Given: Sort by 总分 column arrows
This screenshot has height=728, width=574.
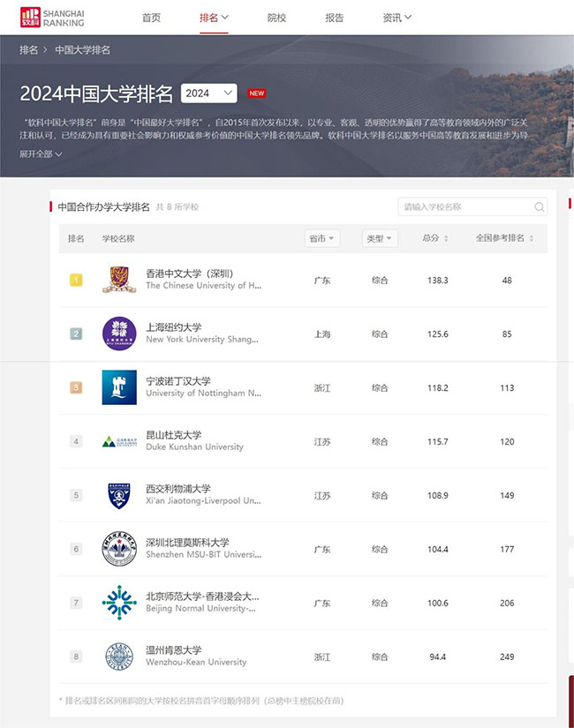Looking at the screenshot, I should click(x=446, y=238).
